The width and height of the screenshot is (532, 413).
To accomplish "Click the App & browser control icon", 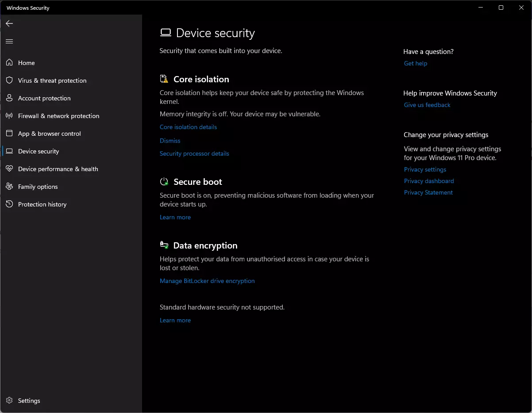I will point(9,134).
